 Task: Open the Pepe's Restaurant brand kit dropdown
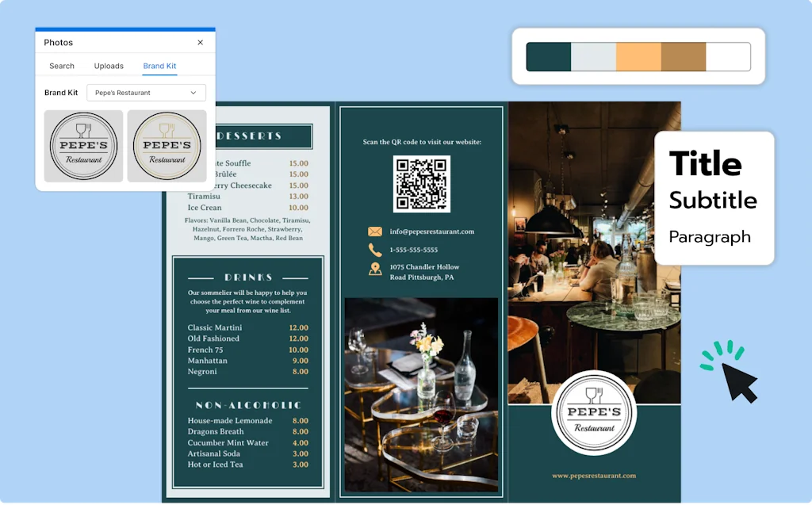[146, 93]
